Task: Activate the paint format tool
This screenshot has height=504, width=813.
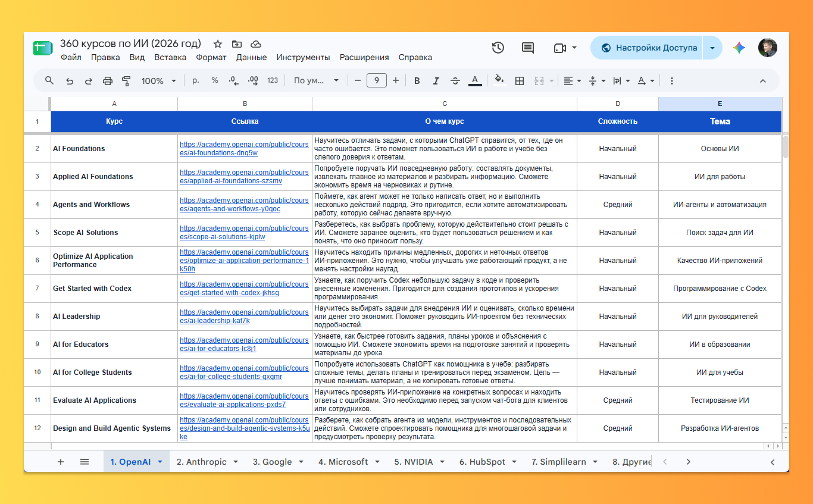Action: pos(126,81)
